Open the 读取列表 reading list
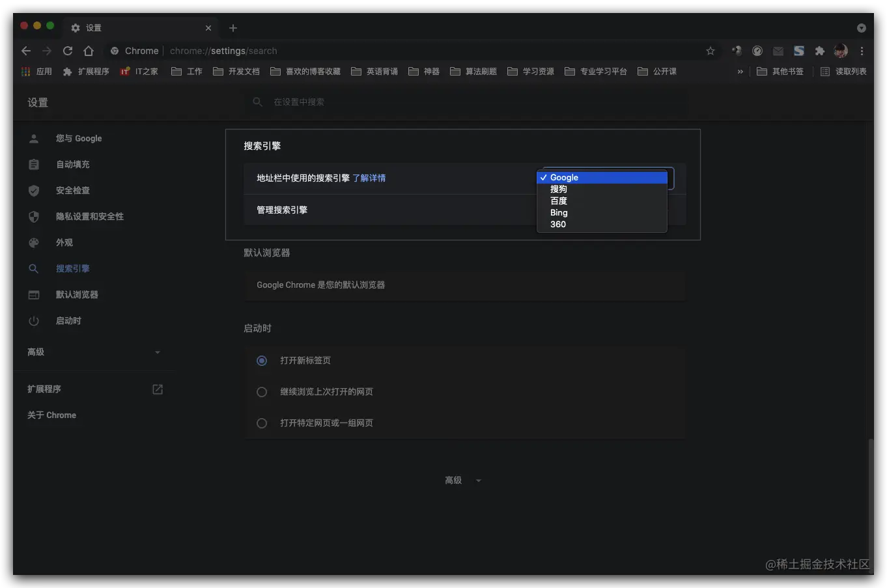Image resolution: width=887 pixels, height=588 pixels. pyautogui.click(x=843, y=72)
